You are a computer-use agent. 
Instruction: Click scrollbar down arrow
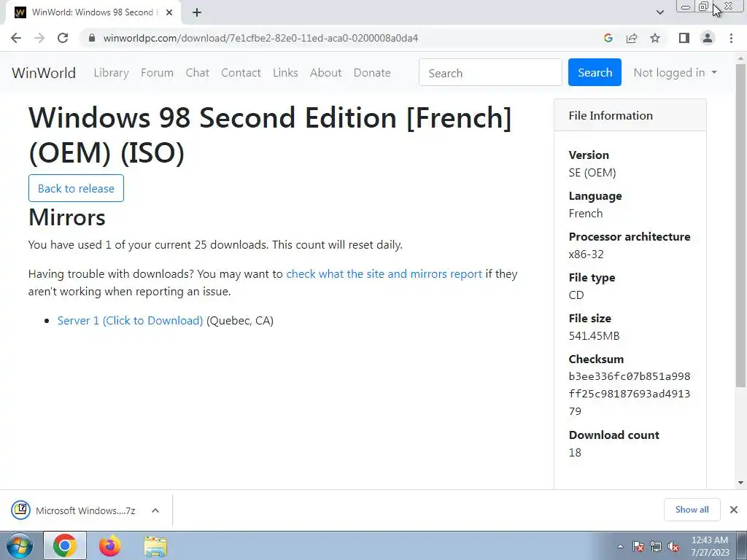pos(740,483)
